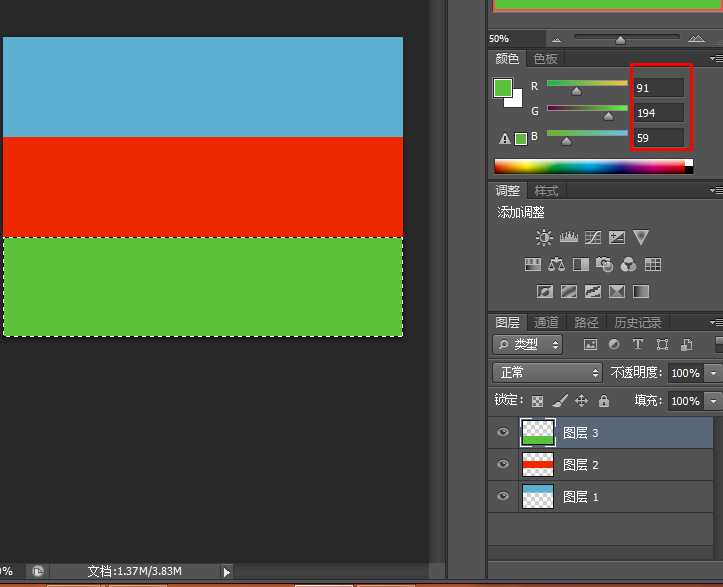Add a Curves adjustment

point(593,238)
